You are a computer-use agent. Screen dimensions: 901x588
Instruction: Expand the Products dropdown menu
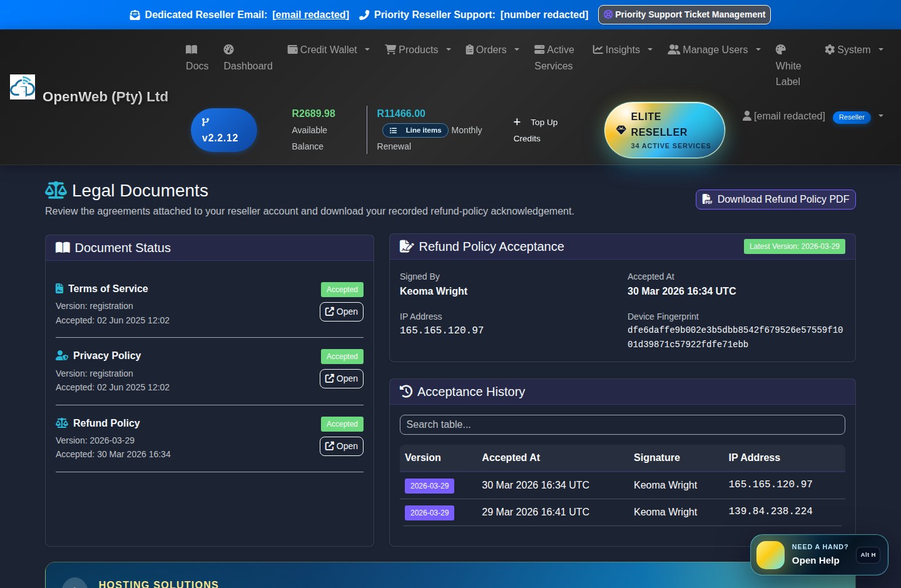tap(449, 49)
